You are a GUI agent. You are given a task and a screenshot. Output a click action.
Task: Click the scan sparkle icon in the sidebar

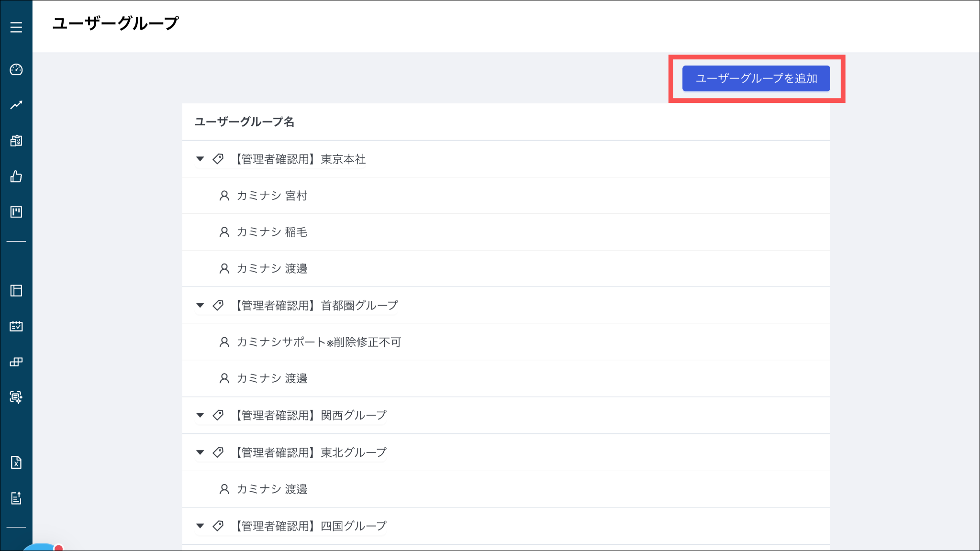16,397
